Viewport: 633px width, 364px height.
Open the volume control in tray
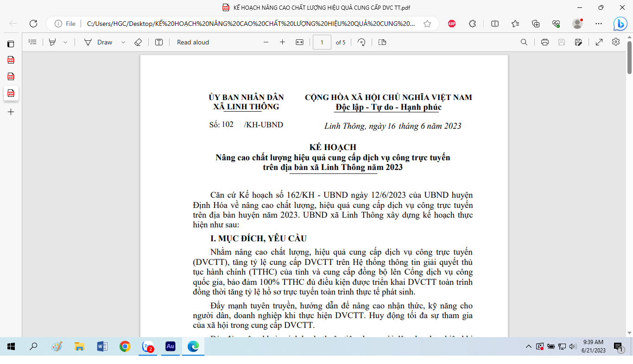pos(573,346)
